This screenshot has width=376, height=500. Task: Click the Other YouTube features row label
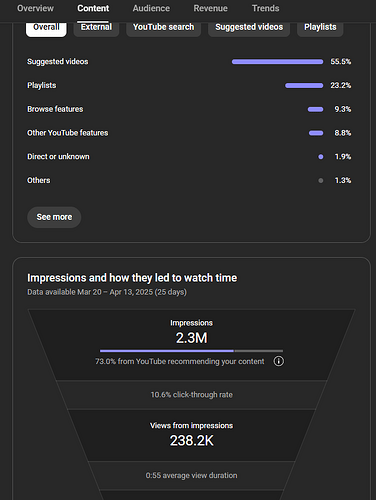tap(68, 133)
